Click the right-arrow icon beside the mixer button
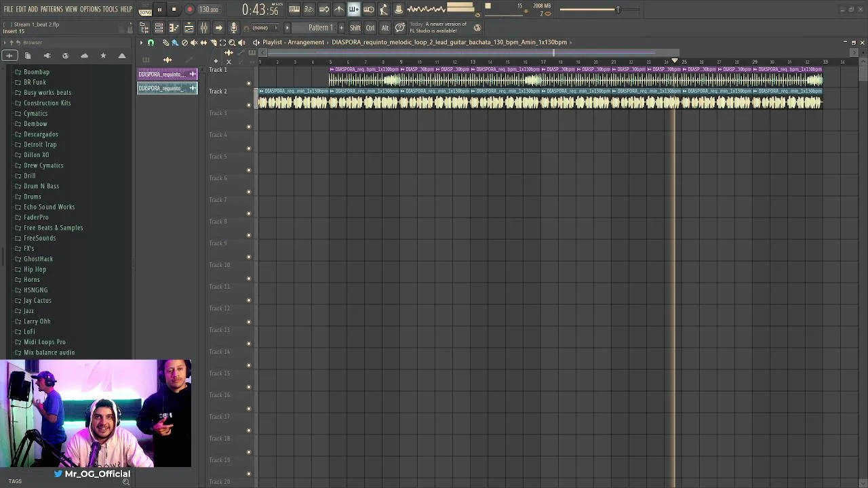The width and height of the screenshot is (868, 488). click(x=218, y=28)
